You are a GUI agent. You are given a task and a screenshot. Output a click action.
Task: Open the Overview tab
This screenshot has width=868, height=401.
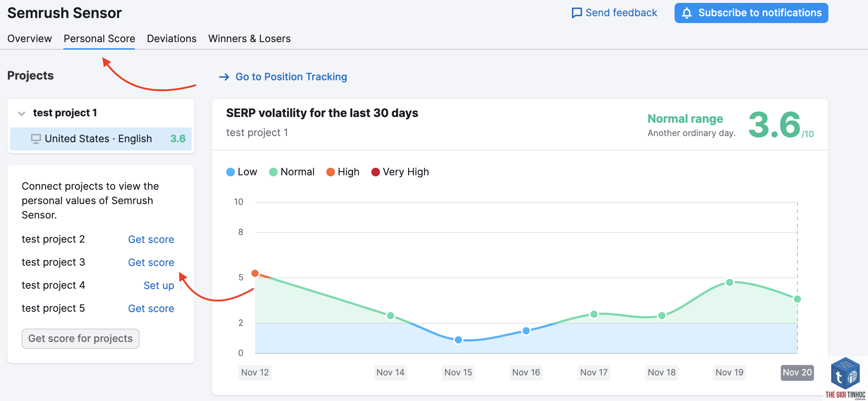click(30, 39)
